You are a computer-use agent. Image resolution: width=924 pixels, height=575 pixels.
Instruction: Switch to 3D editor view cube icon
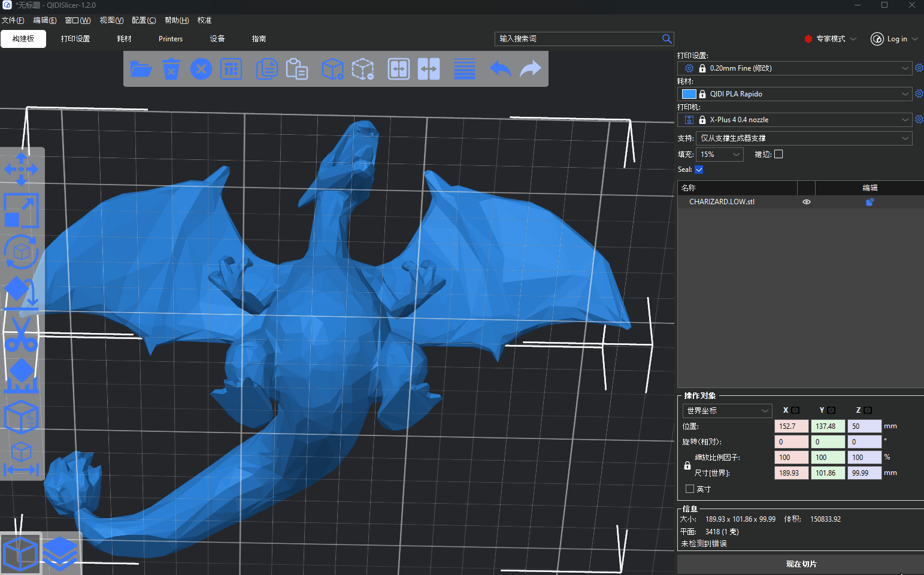point(21,554)
